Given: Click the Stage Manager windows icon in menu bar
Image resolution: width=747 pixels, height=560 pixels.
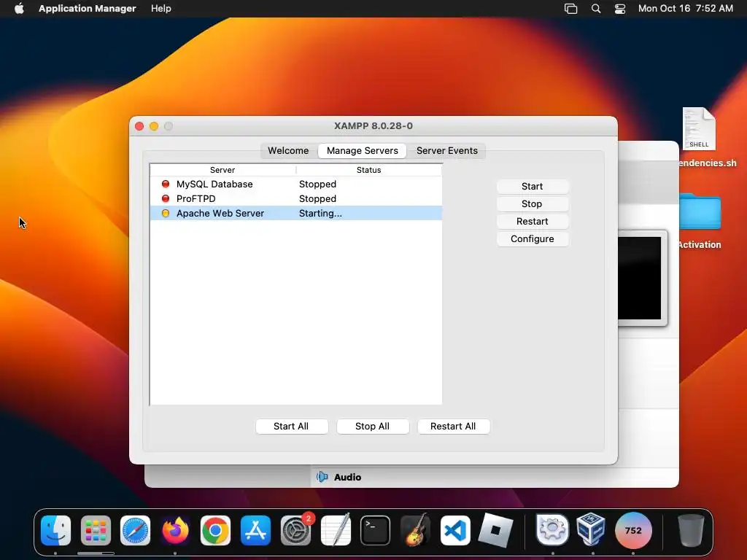Looking at the screenshot, I should tap(570, 9).
